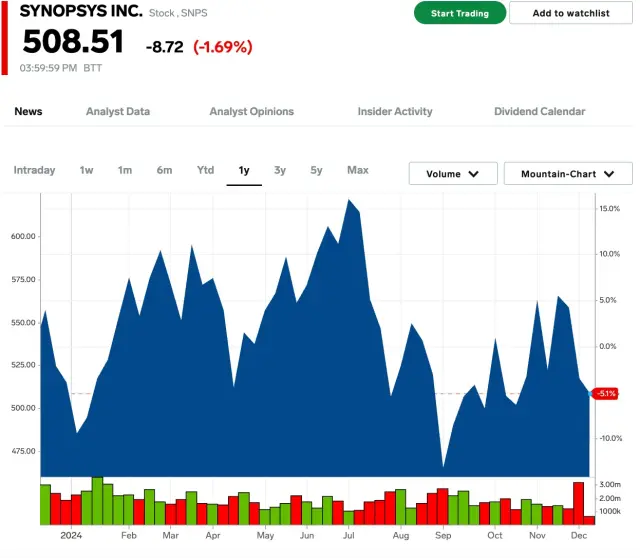Screen dimensions: 640x558
Task: Switch chart to 6m range
Action: tap(164, 170)
